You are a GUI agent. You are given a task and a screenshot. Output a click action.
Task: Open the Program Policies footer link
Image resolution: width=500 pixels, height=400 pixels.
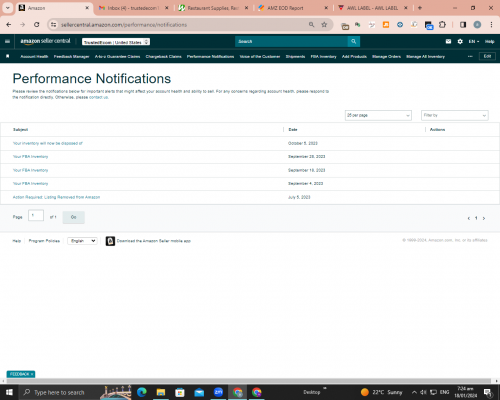(44, 241)
